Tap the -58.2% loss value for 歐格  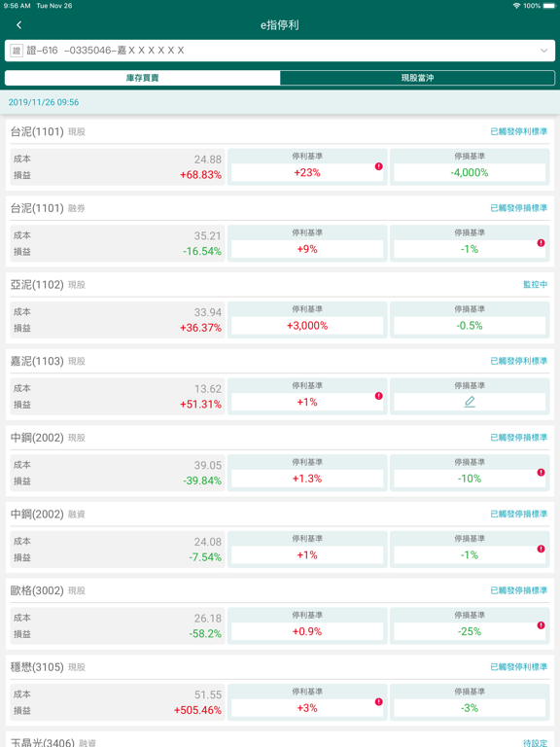(x=205, y=634)
